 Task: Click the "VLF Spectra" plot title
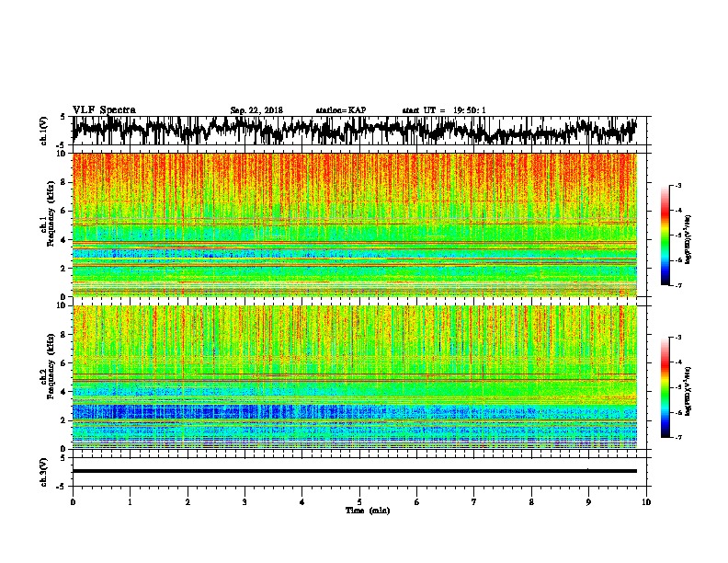104,110
